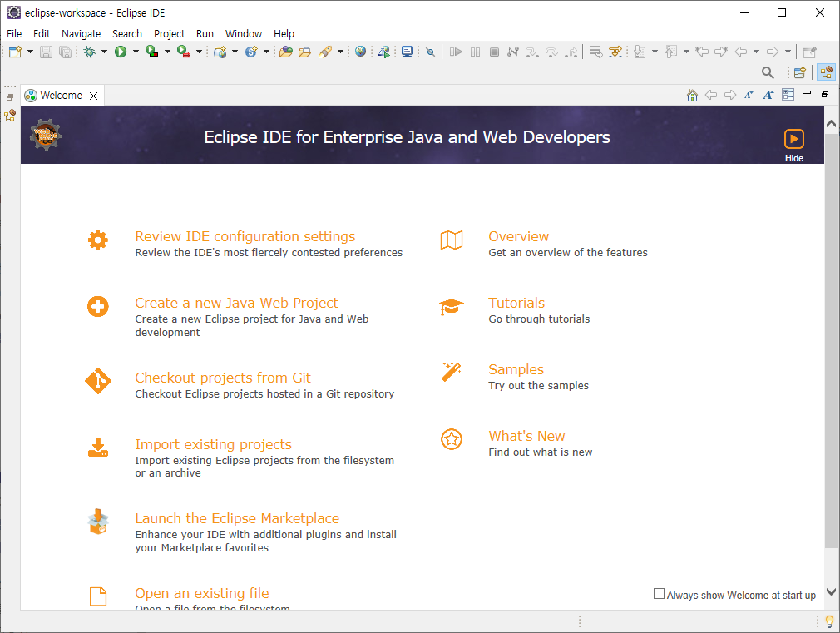This screenshot has width=840, height=633.
Task: Expand the New Dynamic Web Project dropdown arrow
Action: coord(235,52)
